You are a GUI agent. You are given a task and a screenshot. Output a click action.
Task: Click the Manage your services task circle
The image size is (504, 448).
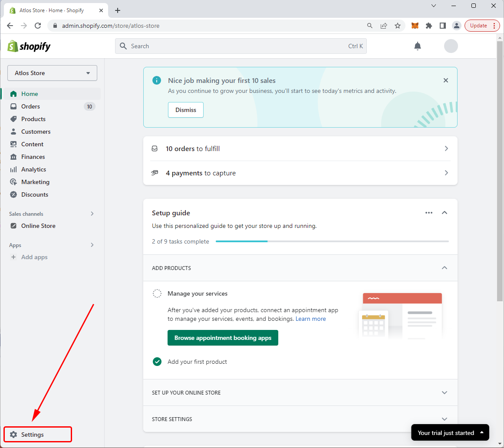pyautogui.click(x=157, y=293)
